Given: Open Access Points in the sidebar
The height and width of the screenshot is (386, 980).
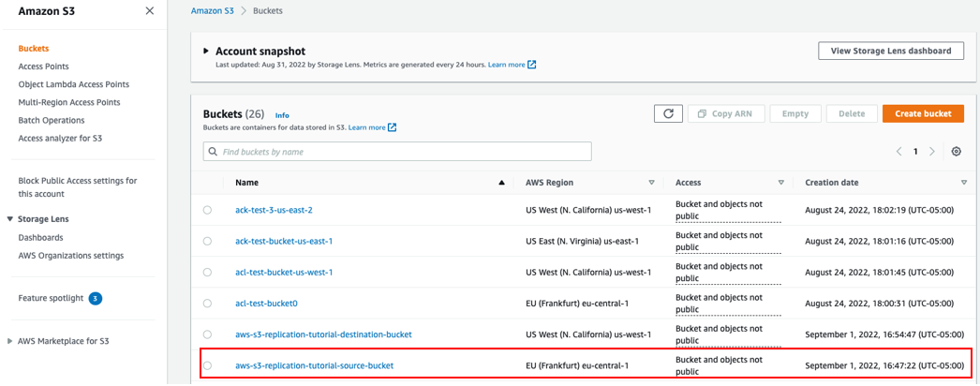Looking at the screenshot, I should coord(44,67).
